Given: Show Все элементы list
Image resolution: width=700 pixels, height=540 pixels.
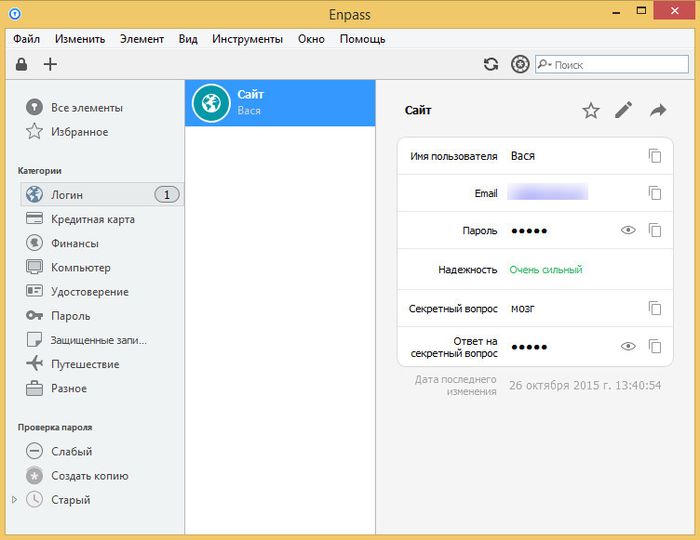Looking at the screenshot, I should (86, 107).
